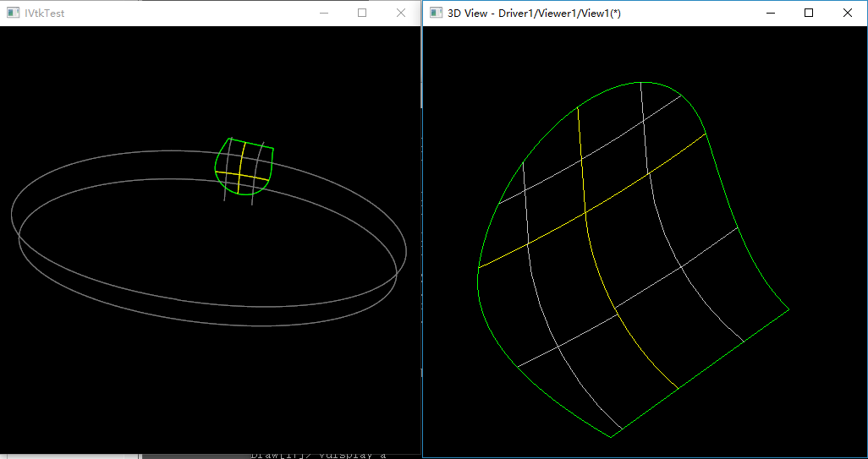Screen dimensions: 868x459
Task: Minimize the IVtkTest window
Action: click(323, 14)
